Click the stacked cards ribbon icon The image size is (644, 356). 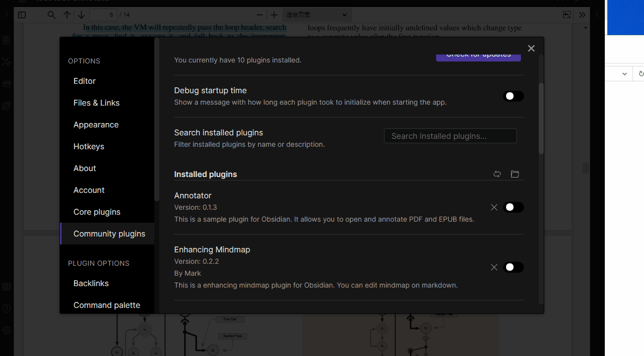coord(6,84)
